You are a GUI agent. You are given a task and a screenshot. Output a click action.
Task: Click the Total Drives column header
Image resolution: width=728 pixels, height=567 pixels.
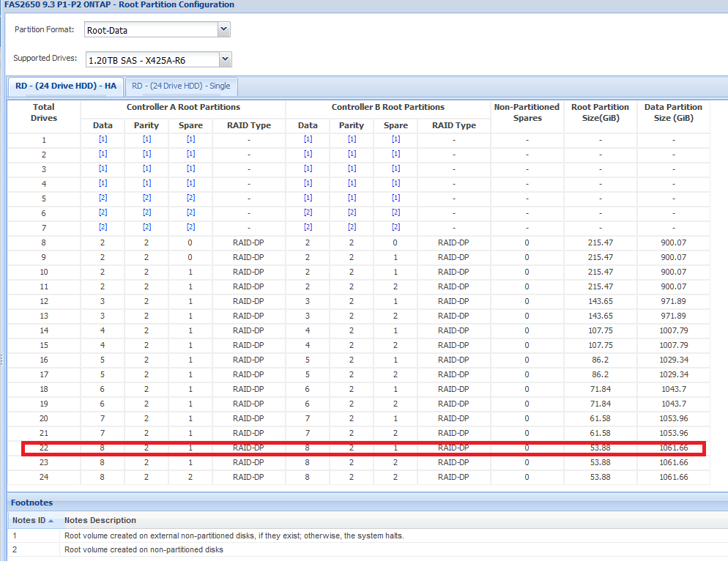44,112
